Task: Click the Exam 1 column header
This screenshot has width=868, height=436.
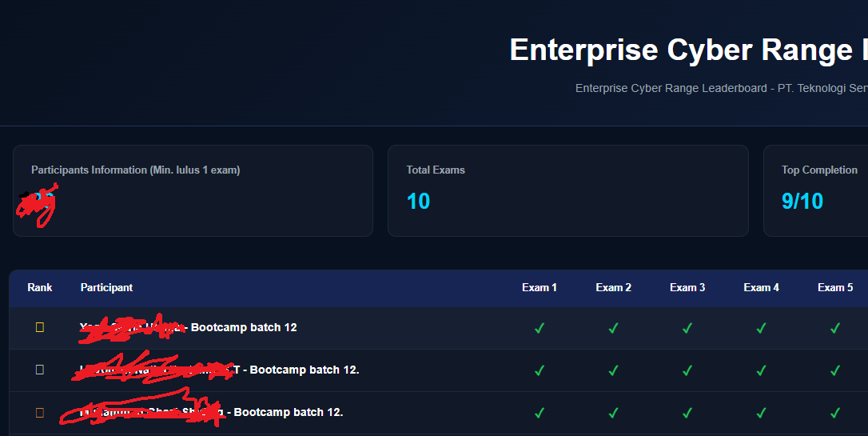Action: point(540,287)
